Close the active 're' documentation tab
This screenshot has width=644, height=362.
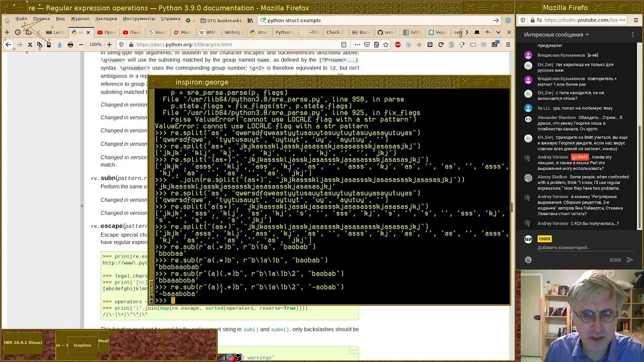click(x=88, y=32)
